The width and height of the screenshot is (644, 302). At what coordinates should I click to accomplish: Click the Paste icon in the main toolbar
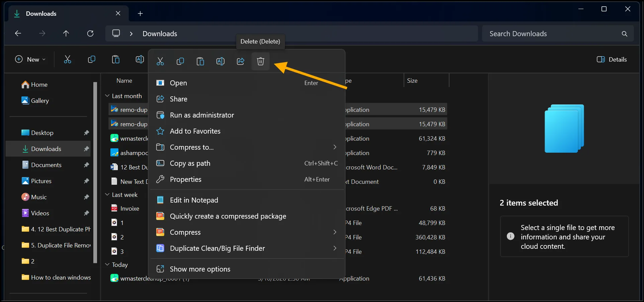pos(115,59)
